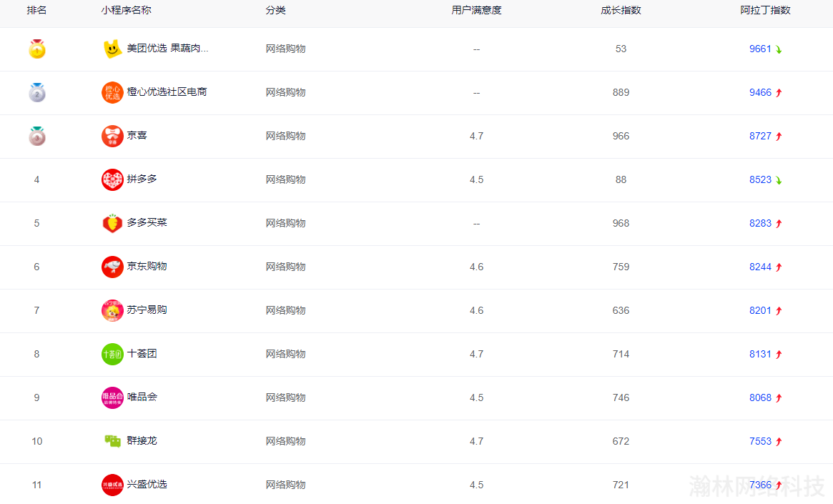
Task: Click the 7553 index link for 群接龙
Action: coord(760,442)
